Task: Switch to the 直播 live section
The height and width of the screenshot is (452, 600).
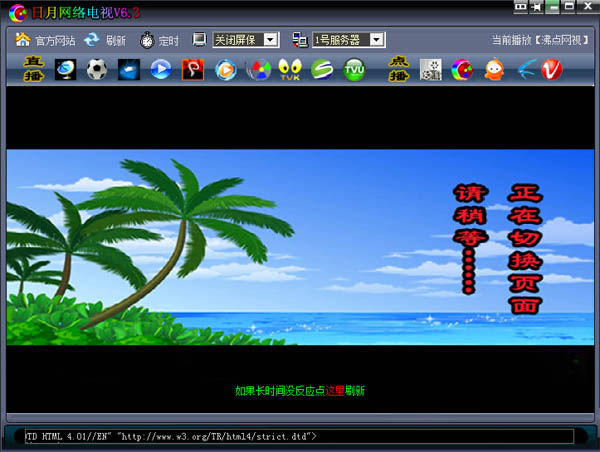Action: tap(33, 69)
